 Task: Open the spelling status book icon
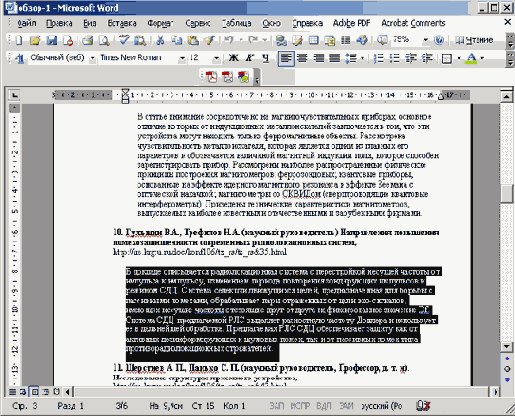point(423,406)
